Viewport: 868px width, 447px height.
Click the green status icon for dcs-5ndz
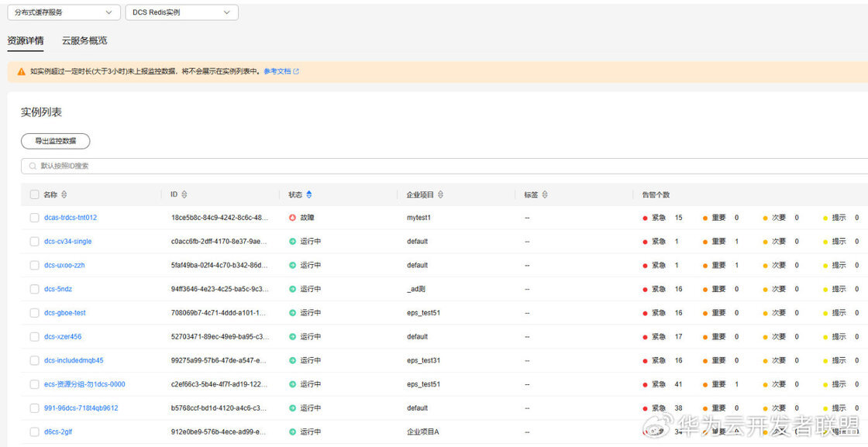point(293,289)
